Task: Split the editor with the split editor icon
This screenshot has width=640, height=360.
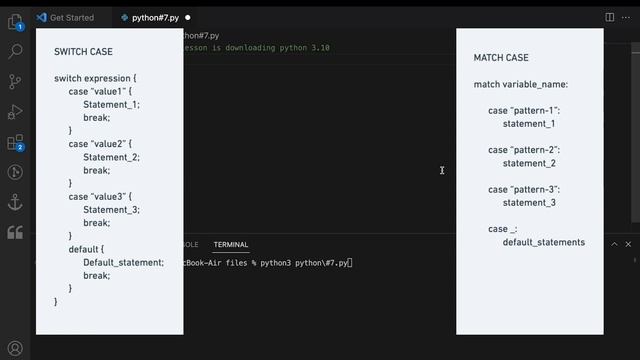Action: click(610, 18)
